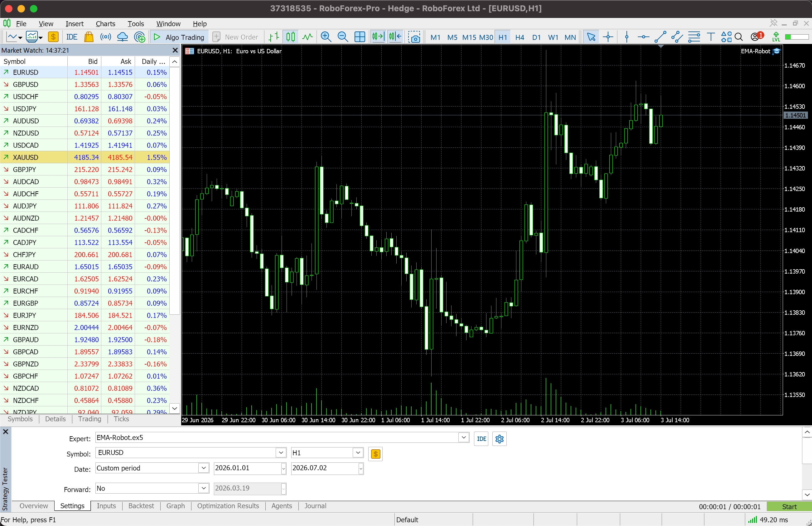
Task: Select the arrow cursor tool
Action: coord(591,37)
